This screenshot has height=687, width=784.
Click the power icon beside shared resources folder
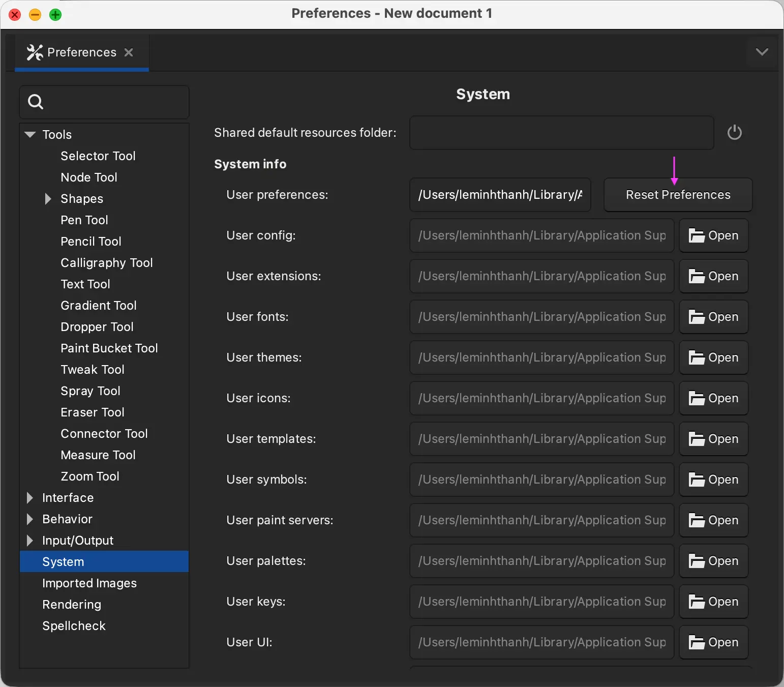[x=734, y=133]
